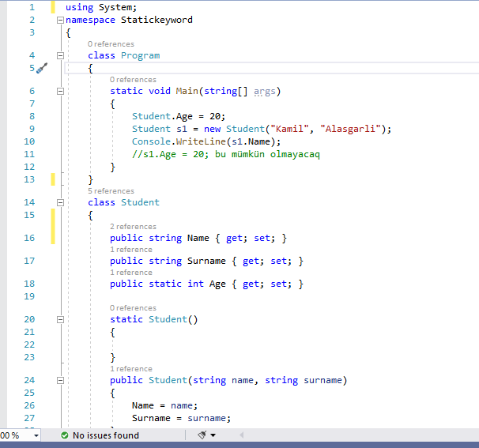The width and height of the screenshot is (479, 448).
Task: Click the scroll-left arrow in the bottom bar
Action: [242, 435]
